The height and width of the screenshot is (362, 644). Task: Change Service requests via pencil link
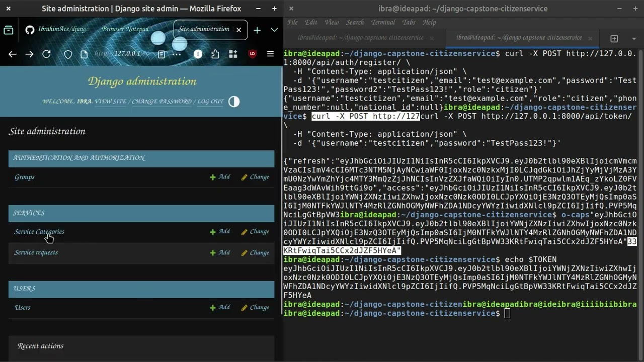(x=255, y=252)
